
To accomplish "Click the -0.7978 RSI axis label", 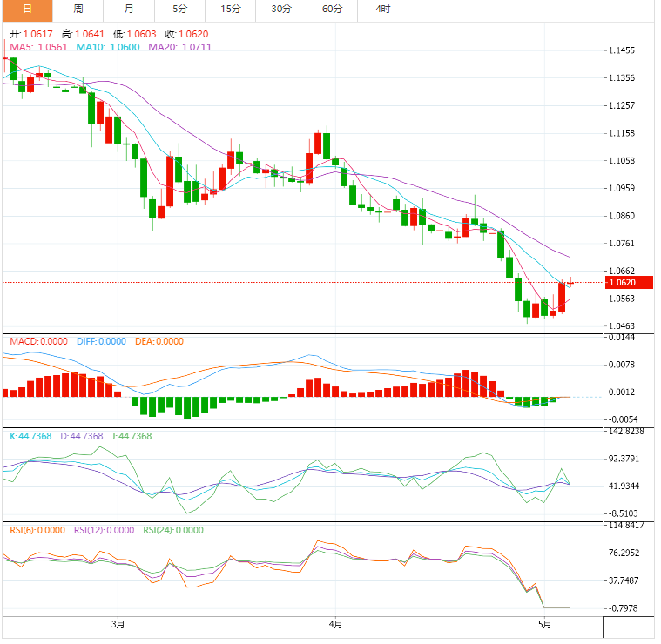I will tap(624, 608).
